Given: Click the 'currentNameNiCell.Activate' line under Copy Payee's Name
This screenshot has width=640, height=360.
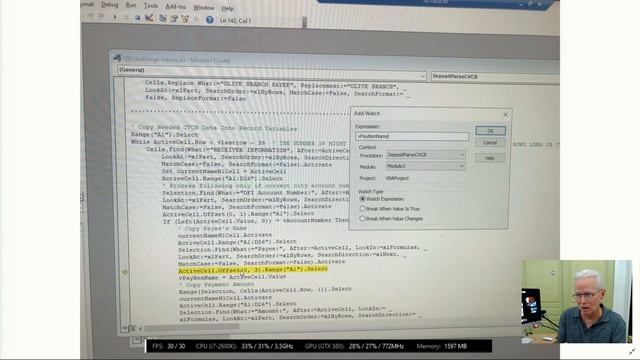Looking at the screenshot, I should [x=225, y=235].
